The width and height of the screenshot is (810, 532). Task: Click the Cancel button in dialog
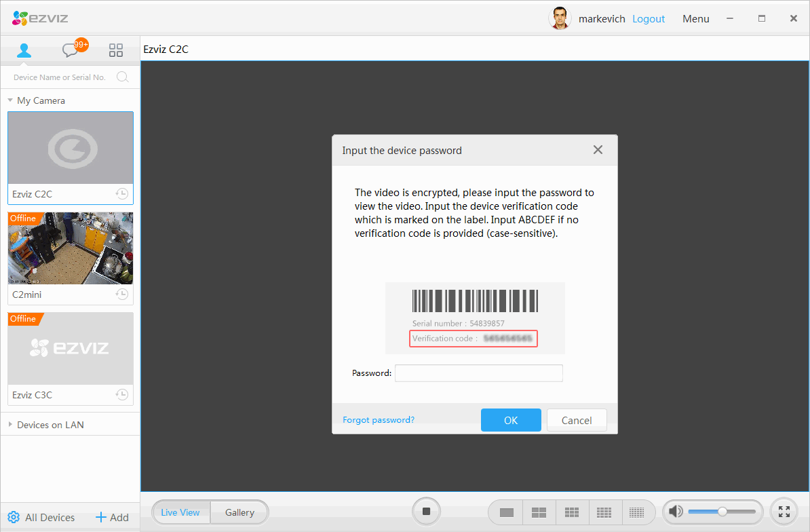pos(577,420)
